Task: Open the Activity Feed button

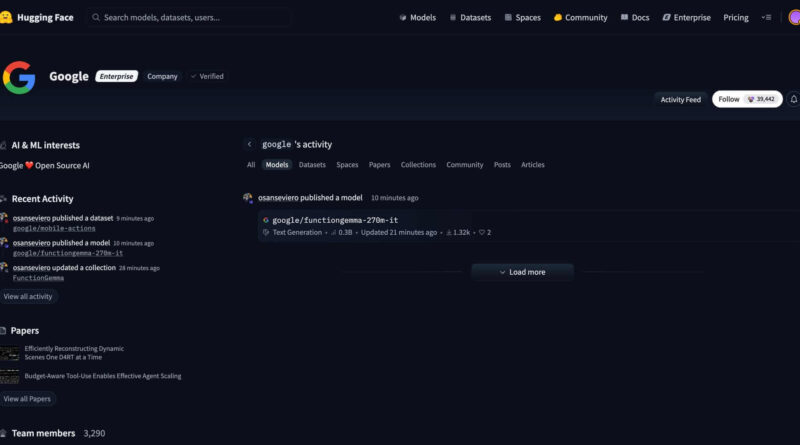Action: coord(680,99)
